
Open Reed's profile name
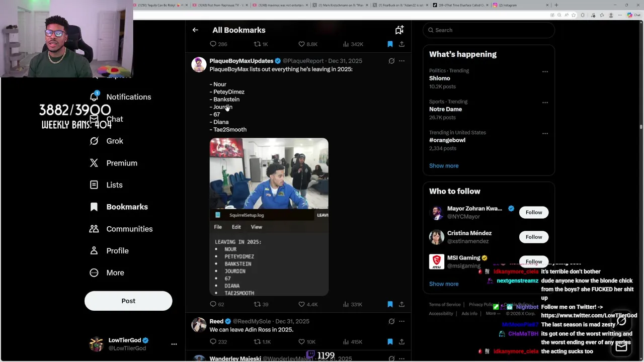tap(216, 321)
